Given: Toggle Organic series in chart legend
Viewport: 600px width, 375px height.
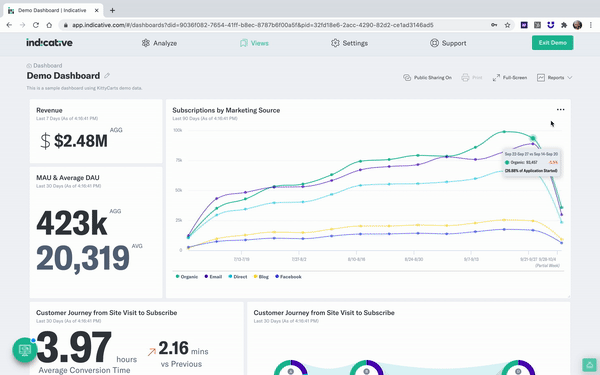Looking at the screenshot, I should click(x=187, y=277).
